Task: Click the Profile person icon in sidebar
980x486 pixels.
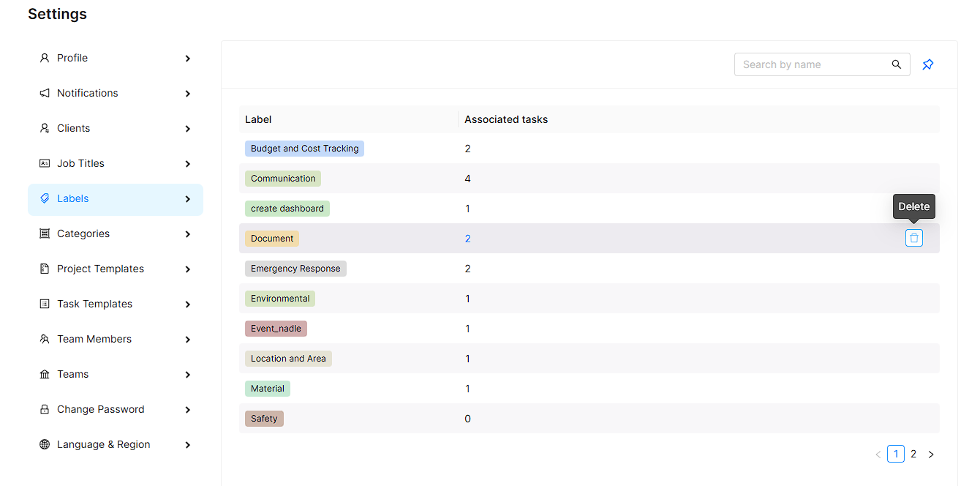Action: pyautogui.click(x=45, y=58)
